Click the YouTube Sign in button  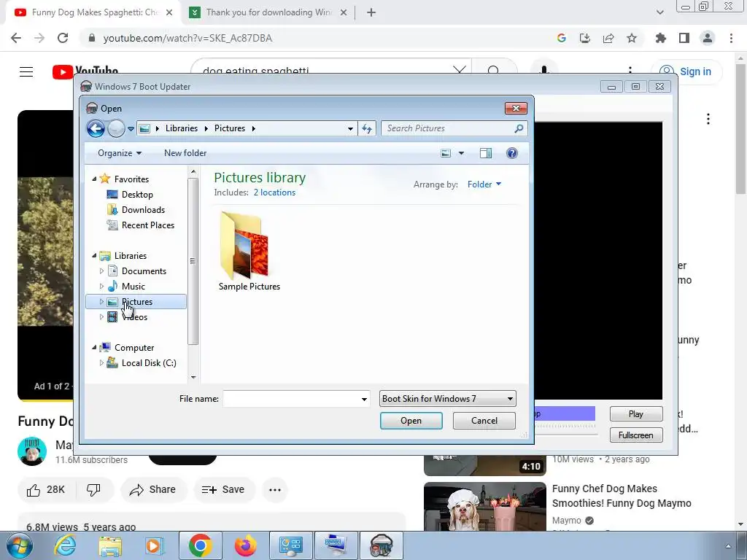(686, 71)
